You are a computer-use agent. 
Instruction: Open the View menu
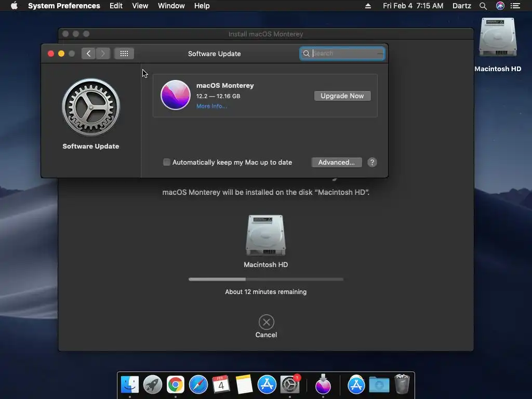[x=140, y=6]
